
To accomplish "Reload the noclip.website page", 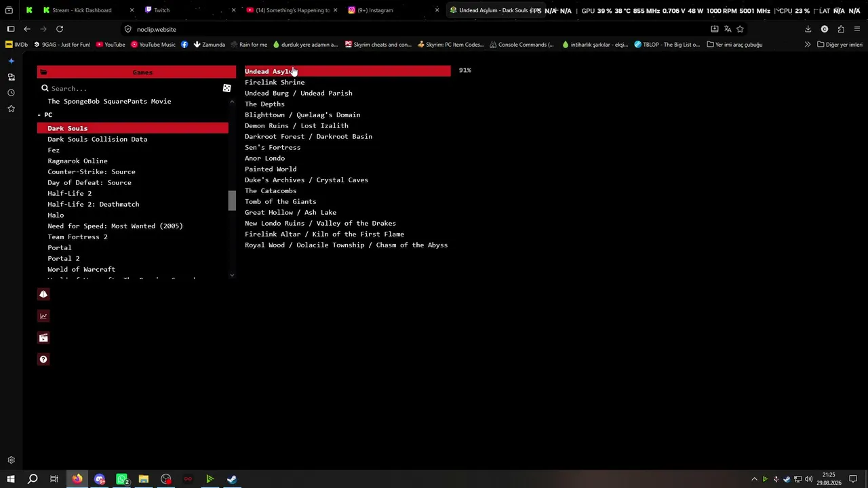I will tap(60, 29).
